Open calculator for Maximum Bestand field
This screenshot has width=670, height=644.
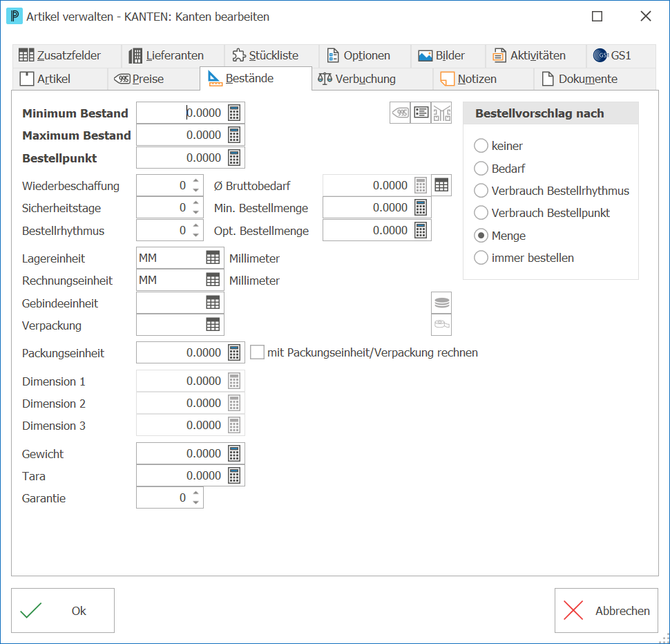(x=234, y=135)
